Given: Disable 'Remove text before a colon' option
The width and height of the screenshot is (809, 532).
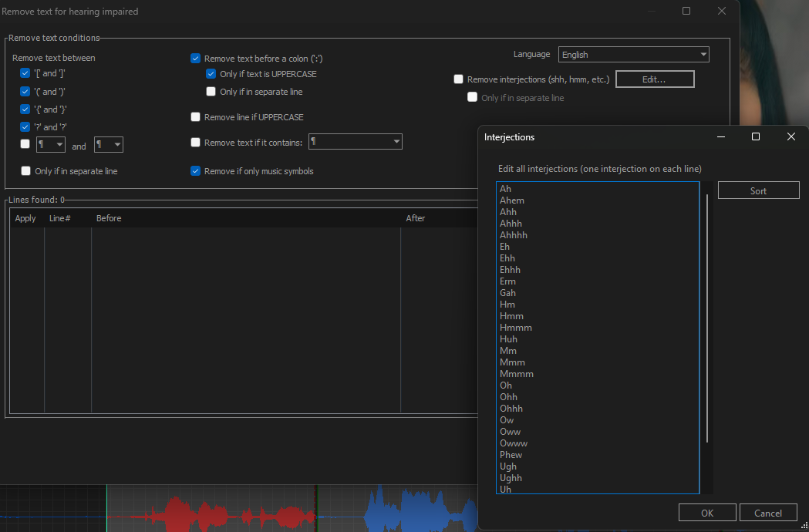Looking at the screenshot, I should pyautogui.click(x=195, y=58).
